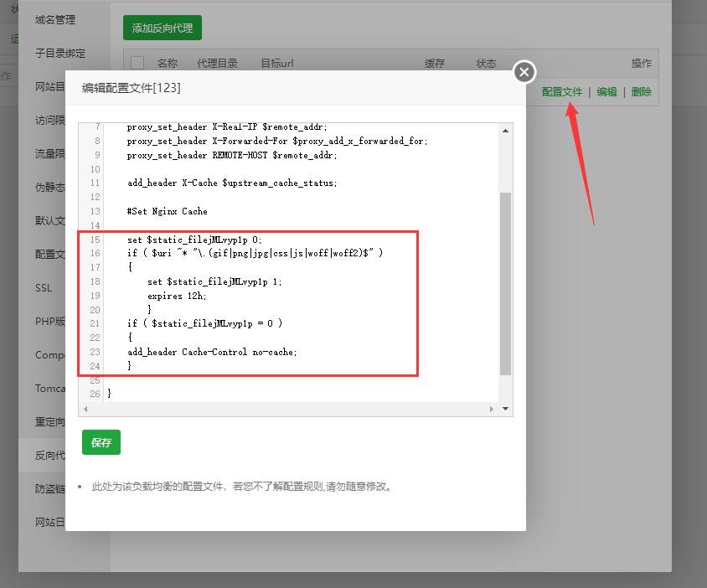Image resolution: width=707 pixels, height=588 pixels.
Task: Click the horizontal scroll right arrow in the editor
Action: (492, 409)
